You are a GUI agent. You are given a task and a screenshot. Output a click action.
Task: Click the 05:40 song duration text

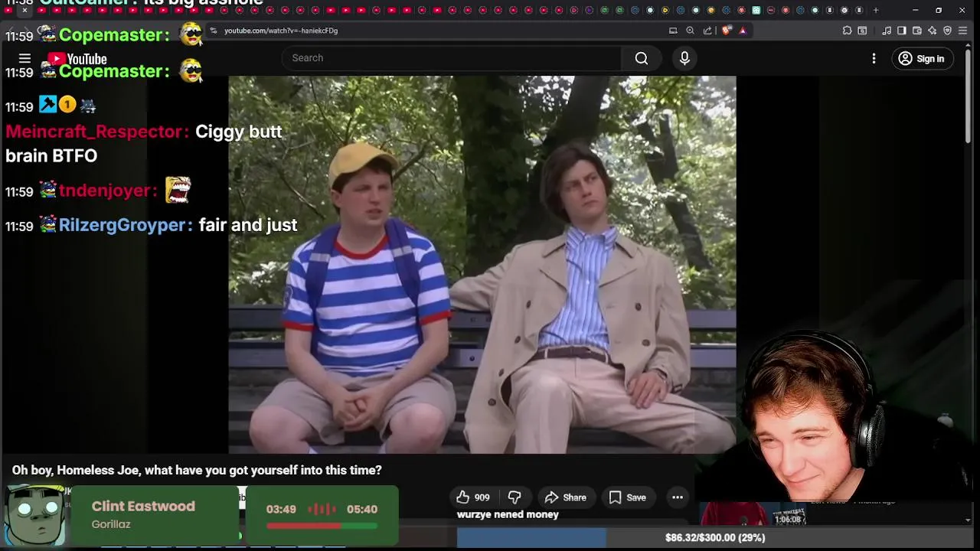pyautogui.click(x=361, y=509)
